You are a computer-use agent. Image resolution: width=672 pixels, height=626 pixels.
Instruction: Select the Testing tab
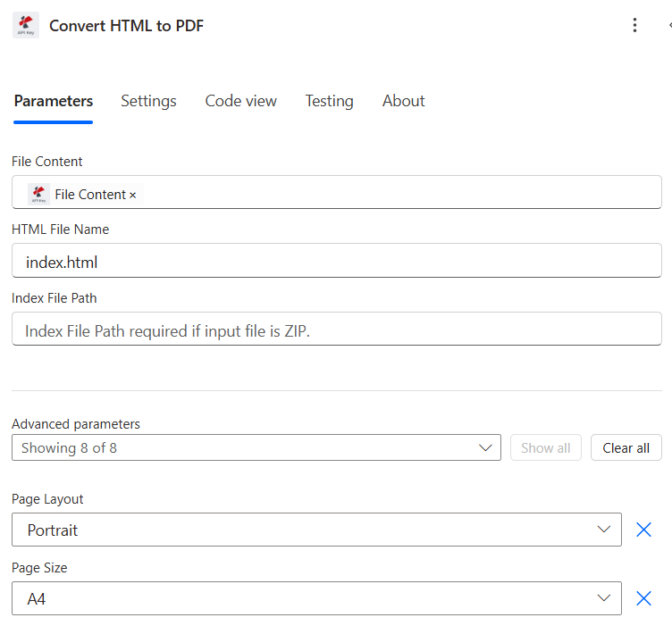(329, 101)
